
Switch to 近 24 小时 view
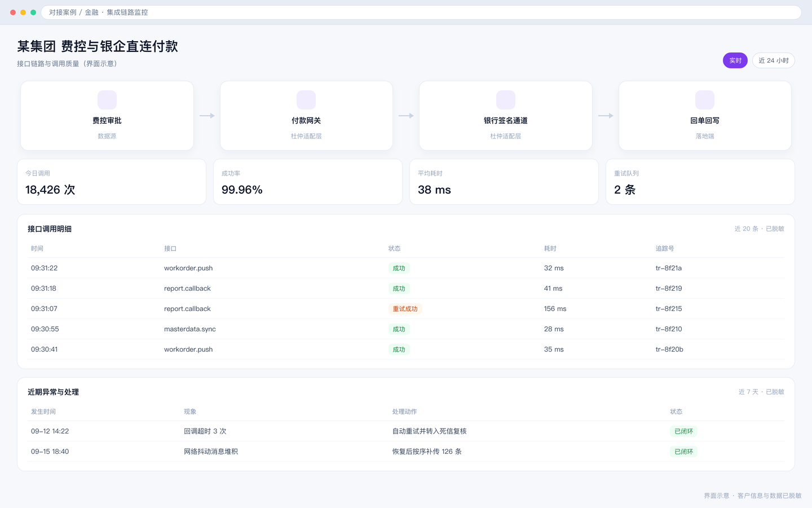click(x=774, y=60)
